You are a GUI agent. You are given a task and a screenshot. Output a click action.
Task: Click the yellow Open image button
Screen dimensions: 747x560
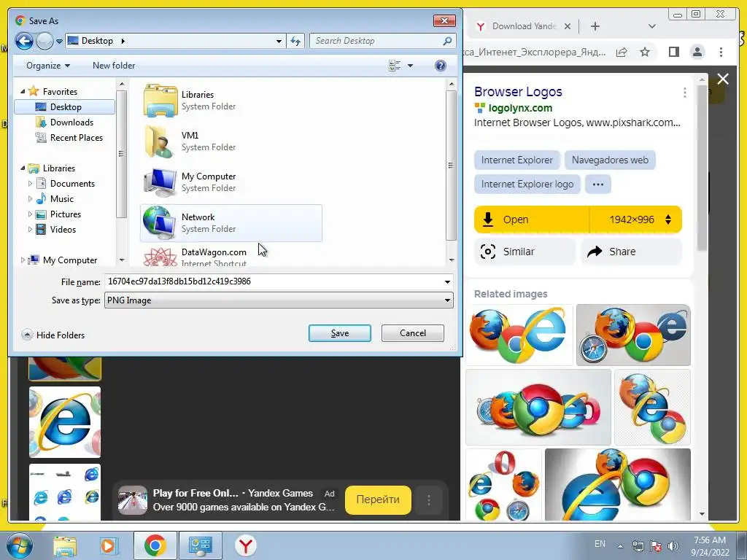(x=532, y=219)
